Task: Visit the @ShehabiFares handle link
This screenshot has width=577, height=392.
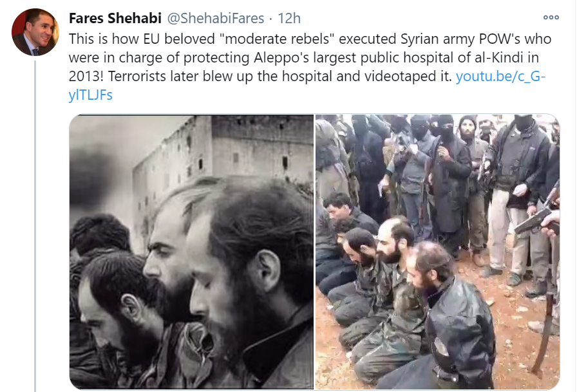Action: point(216,18)
